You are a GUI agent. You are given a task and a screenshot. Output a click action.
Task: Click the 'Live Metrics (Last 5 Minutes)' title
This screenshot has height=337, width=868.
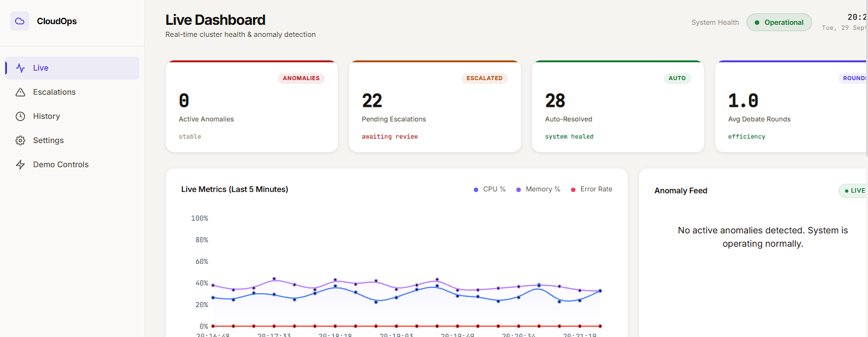pos(235,189)
